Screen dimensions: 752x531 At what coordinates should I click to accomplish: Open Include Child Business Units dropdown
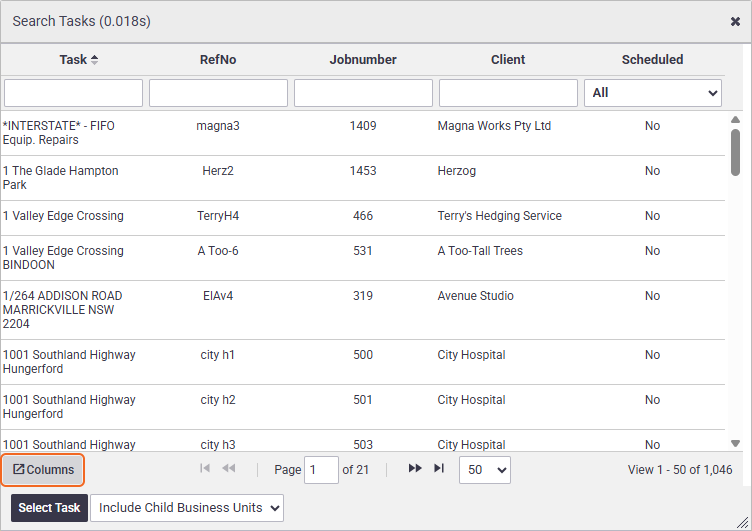click(187, 508)
